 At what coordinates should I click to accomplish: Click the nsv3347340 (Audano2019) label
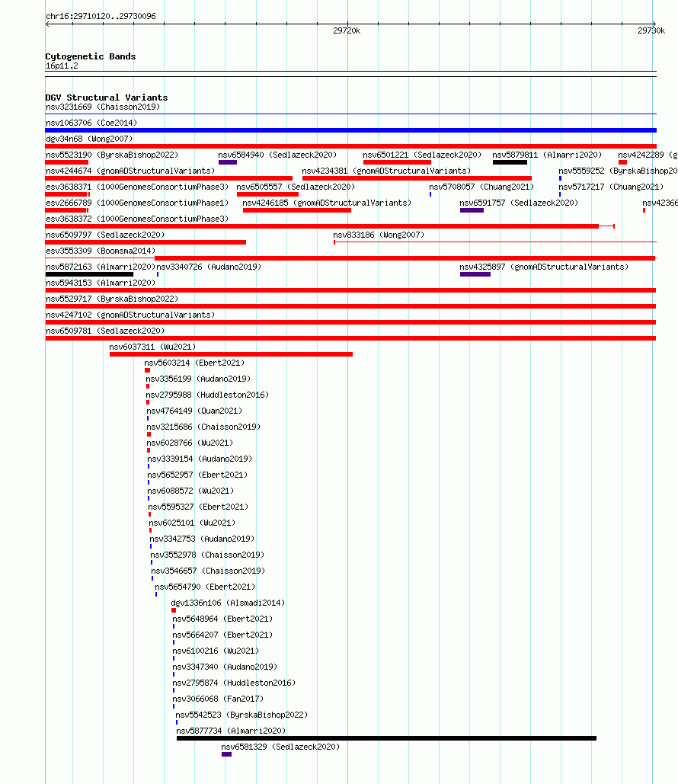point(225,667)
